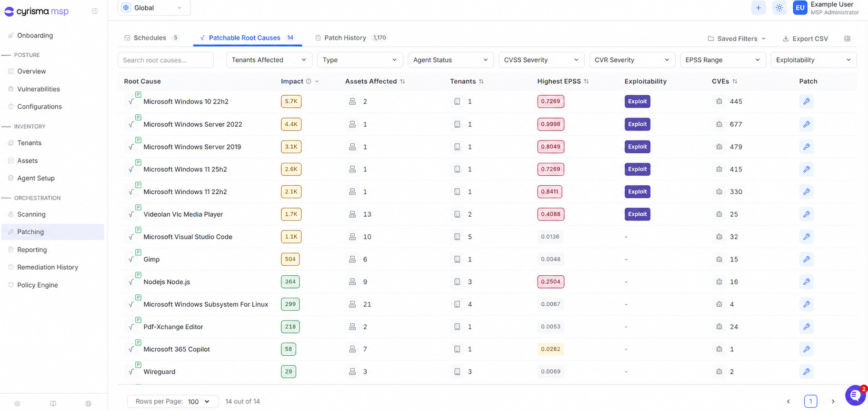The height and width of the screenshot is (411, 868).
Task: Click the EU user avatar
Action: [800, 8]
